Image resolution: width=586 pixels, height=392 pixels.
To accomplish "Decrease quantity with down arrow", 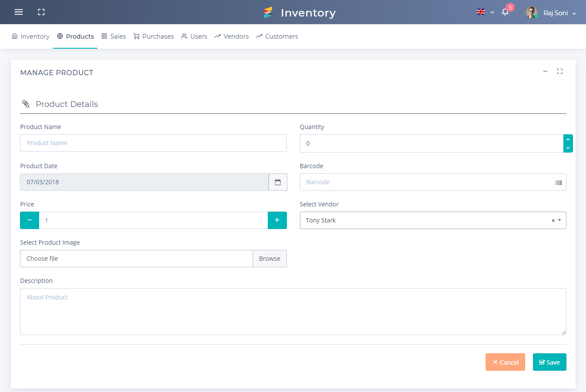I will pyautogui.click(x=568, y=148).
